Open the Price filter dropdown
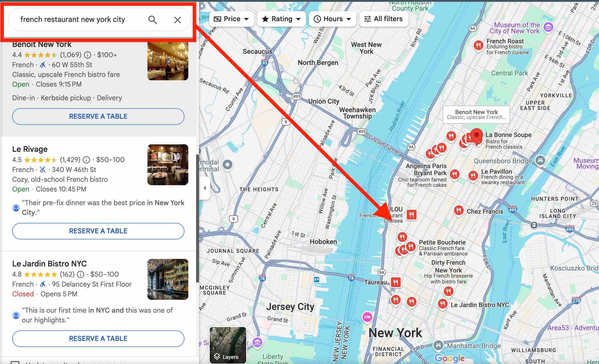599x364 pixels. (x=231, y=19)
